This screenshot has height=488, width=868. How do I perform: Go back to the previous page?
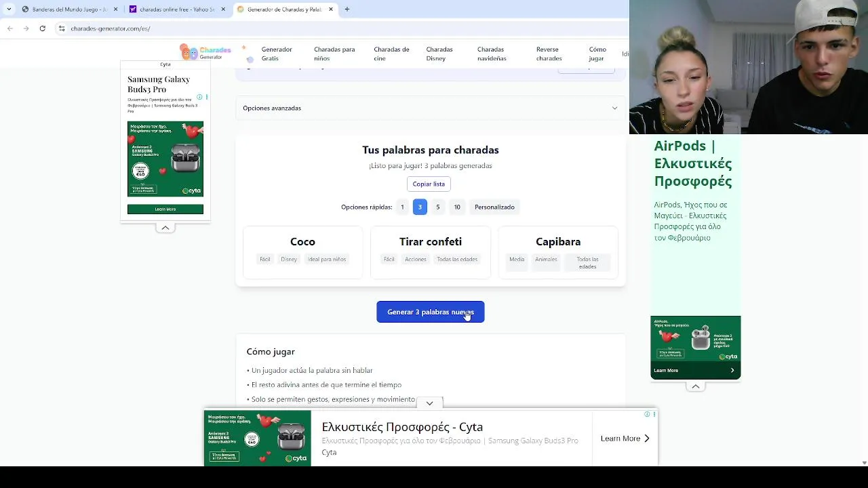[10, 28]
